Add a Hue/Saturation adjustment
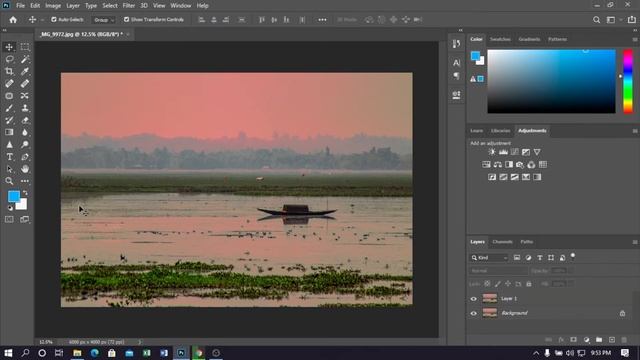This screenshot has width=640, height=360. click(x=486, y=164)
